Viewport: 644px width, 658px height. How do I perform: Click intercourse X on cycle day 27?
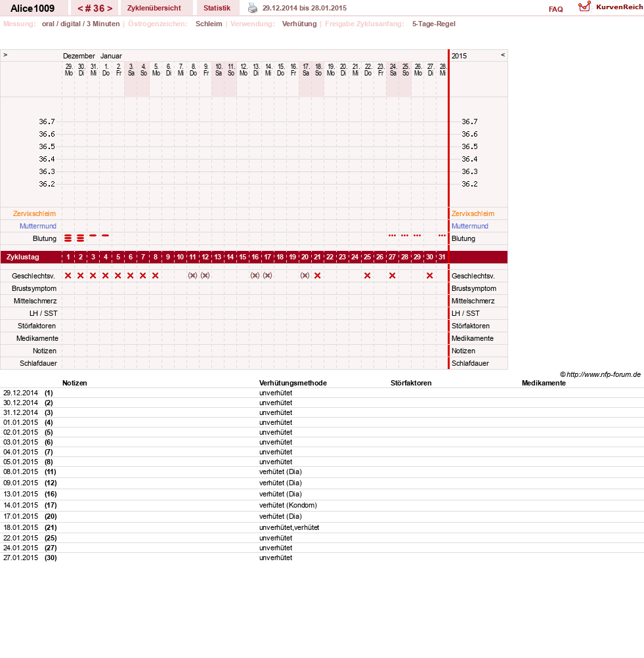[393, 276]
